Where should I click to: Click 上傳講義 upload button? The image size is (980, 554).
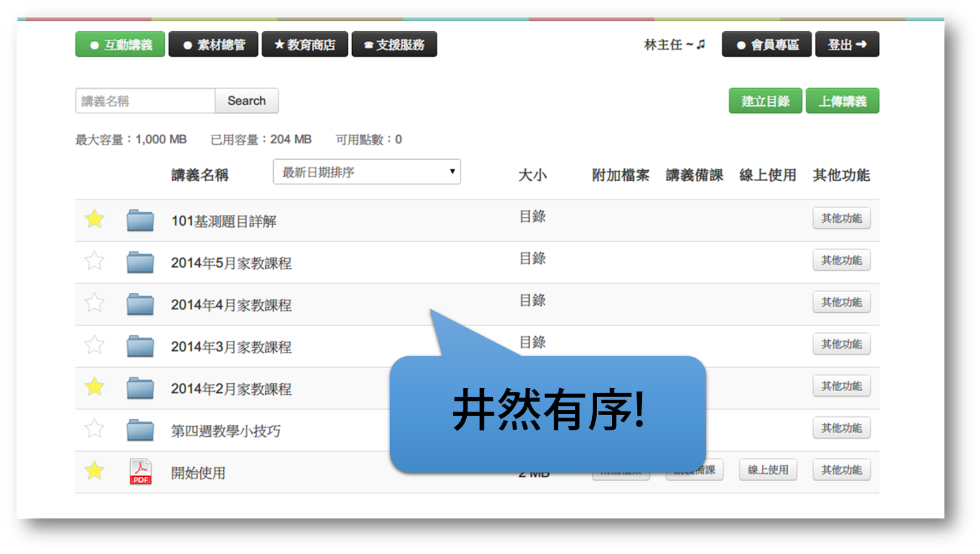coord(843,101)
